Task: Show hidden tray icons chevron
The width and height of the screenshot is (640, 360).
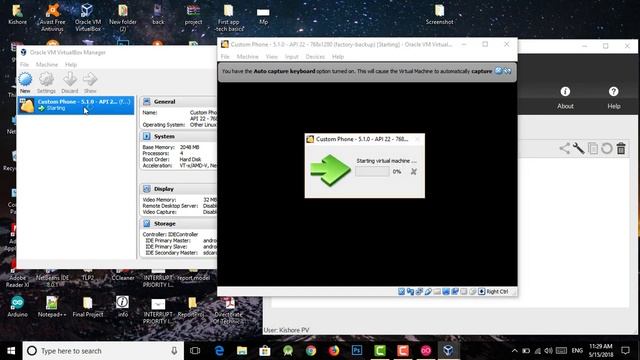Action: point(515,351)
